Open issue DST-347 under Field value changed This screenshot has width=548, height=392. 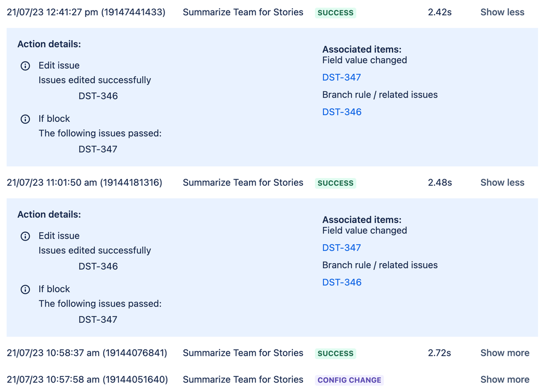tap(341, 77)
